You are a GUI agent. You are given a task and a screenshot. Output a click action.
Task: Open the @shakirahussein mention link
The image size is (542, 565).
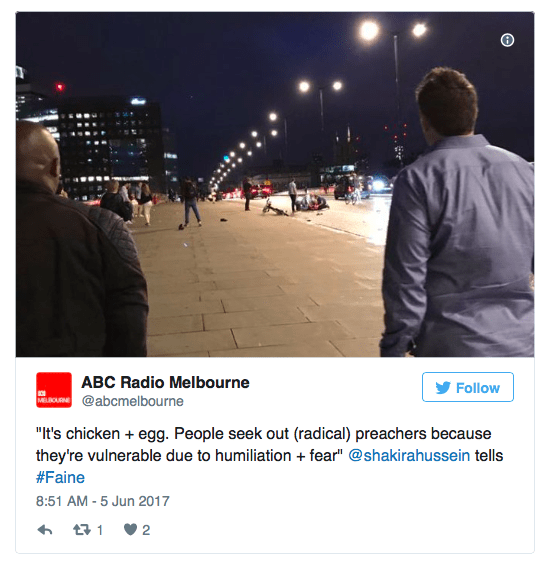pos(409,455)
